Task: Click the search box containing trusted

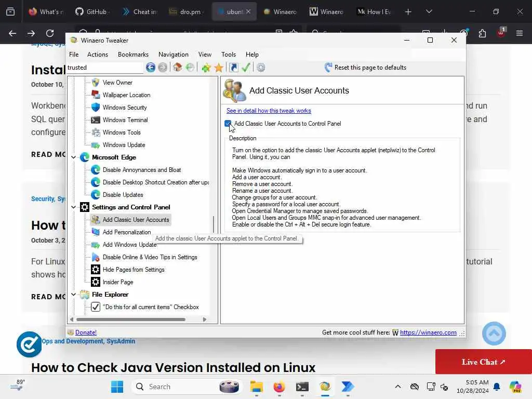Action: point(105,68)
